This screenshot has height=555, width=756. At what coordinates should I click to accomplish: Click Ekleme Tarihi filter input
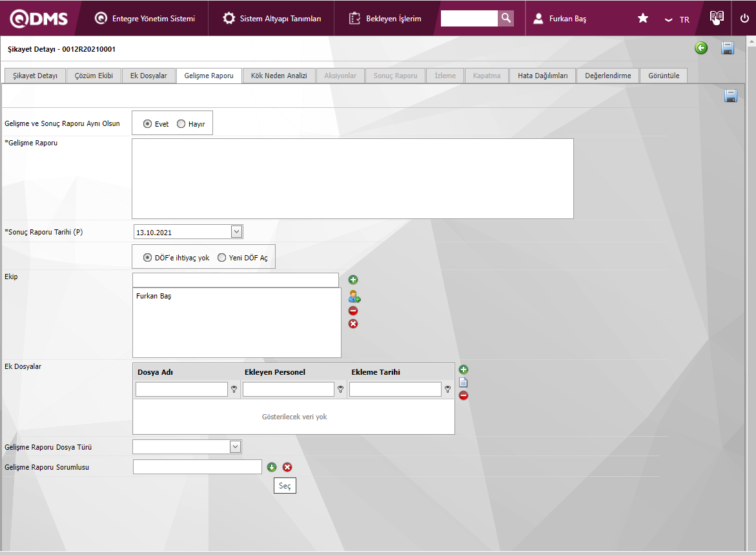click(395, 390)
